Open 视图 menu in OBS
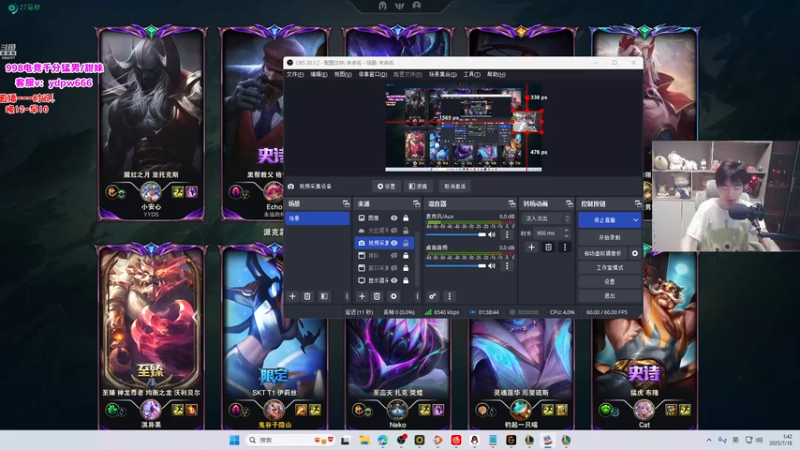 click(343, 74)
